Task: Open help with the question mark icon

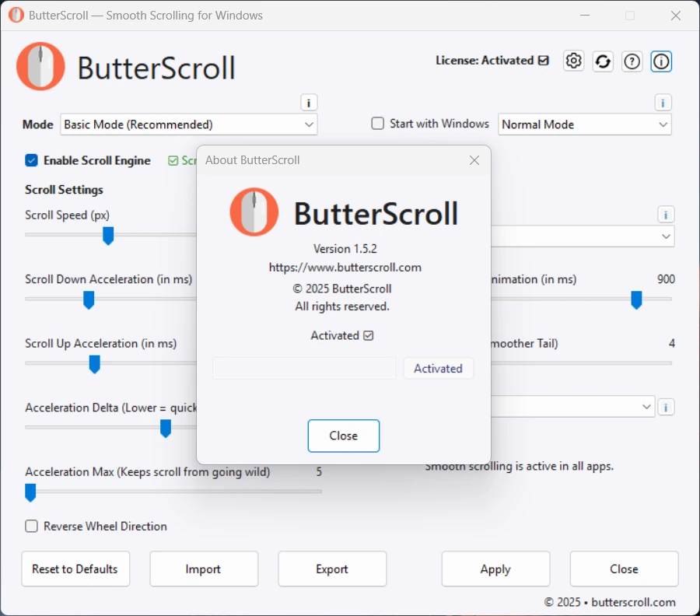Action: coord(632,61)
